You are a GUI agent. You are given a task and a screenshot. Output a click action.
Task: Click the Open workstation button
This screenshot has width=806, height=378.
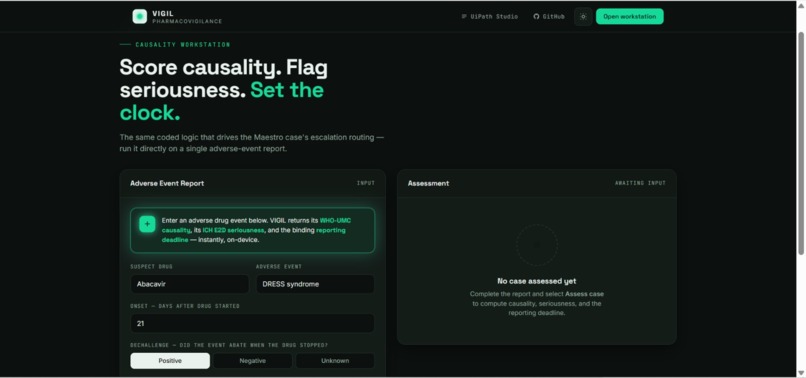[x=629, y=16]
